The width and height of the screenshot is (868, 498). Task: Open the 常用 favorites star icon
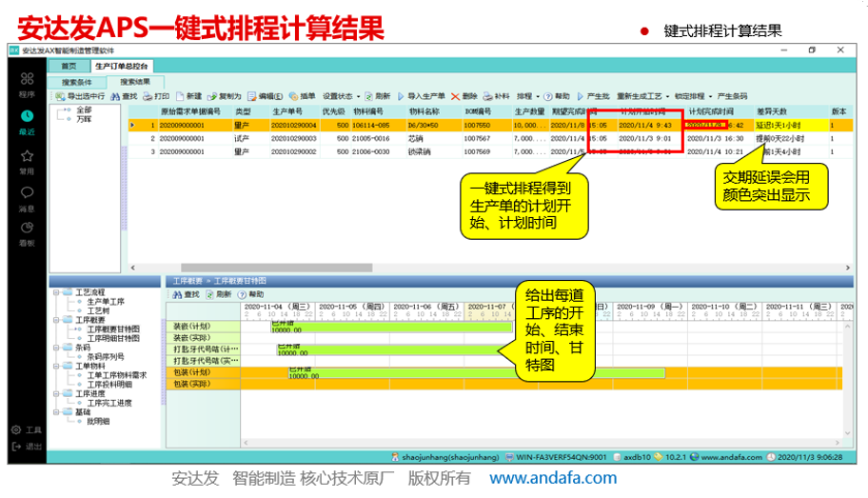coord(27,155)
